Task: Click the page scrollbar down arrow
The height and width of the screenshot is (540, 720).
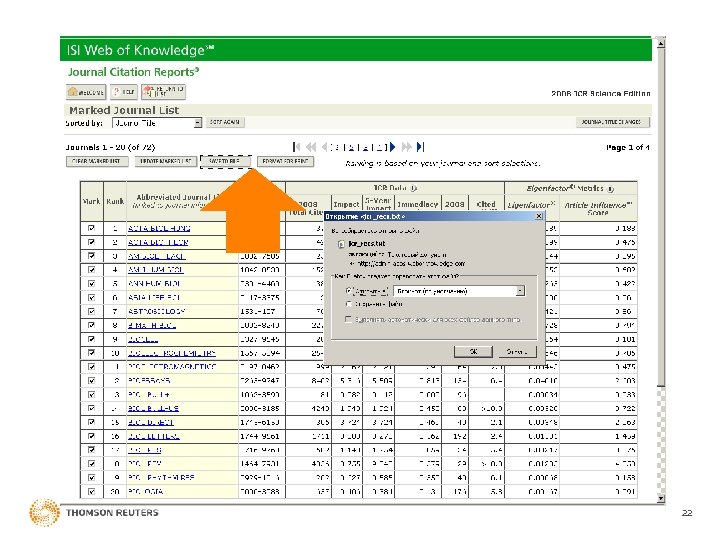Action: pyautogui.click(x=660, y=498)
